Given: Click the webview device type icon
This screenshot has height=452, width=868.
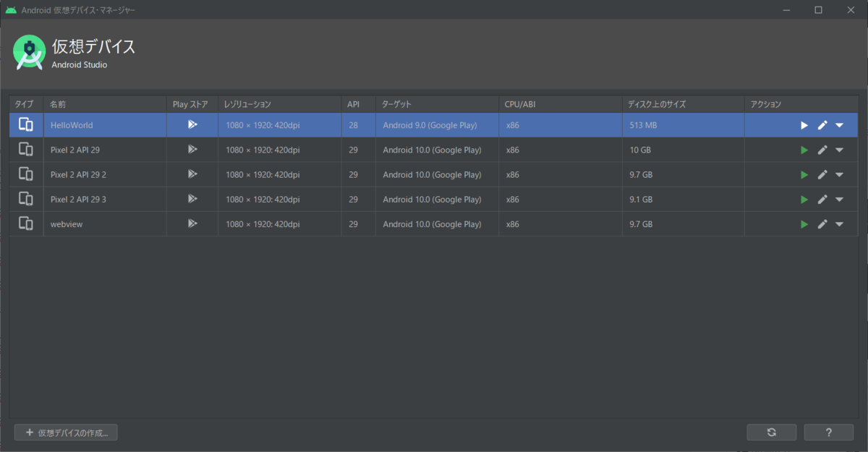Looking at the screenshot, I should pos(26,223).
